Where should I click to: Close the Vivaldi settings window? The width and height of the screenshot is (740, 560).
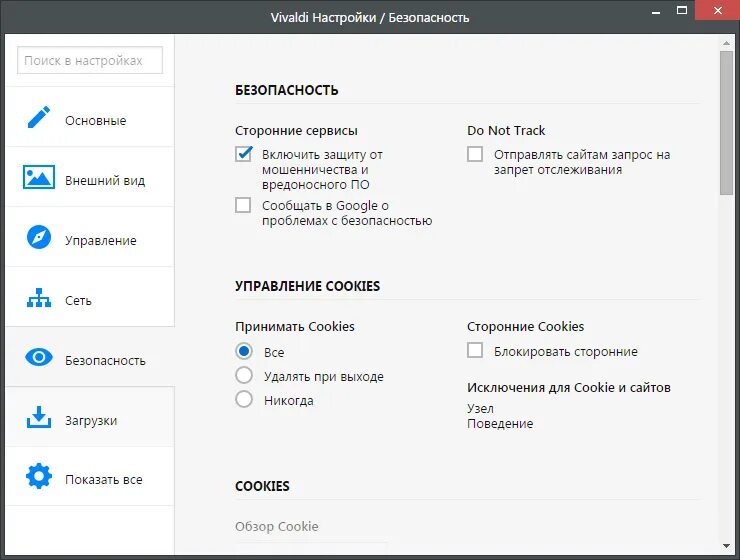coord(718,10)
